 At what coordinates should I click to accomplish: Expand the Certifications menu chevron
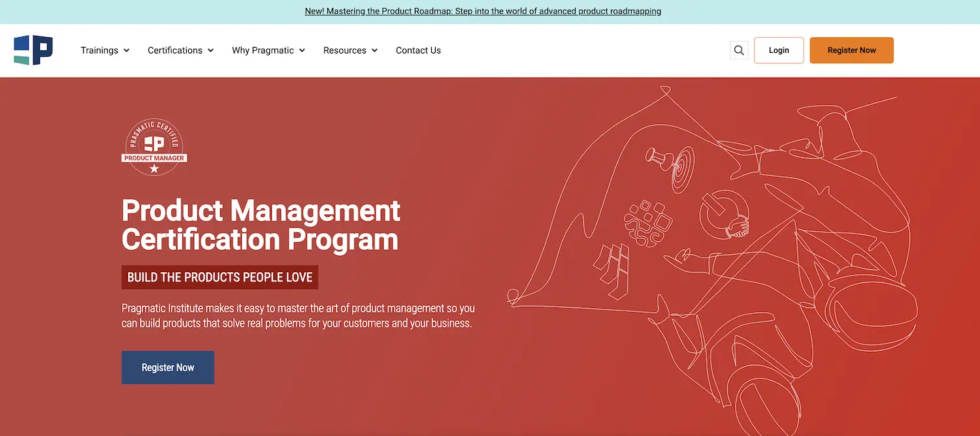coord(210,50)
